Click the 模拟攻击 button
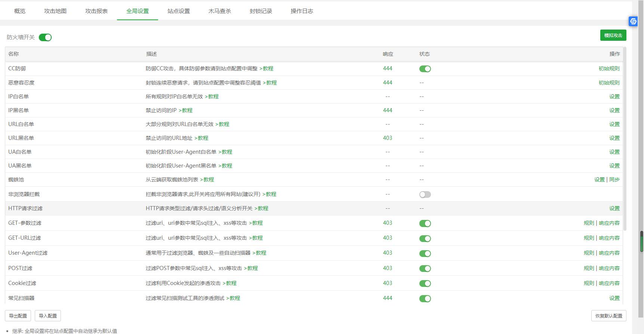 click(x=613, y=35)
